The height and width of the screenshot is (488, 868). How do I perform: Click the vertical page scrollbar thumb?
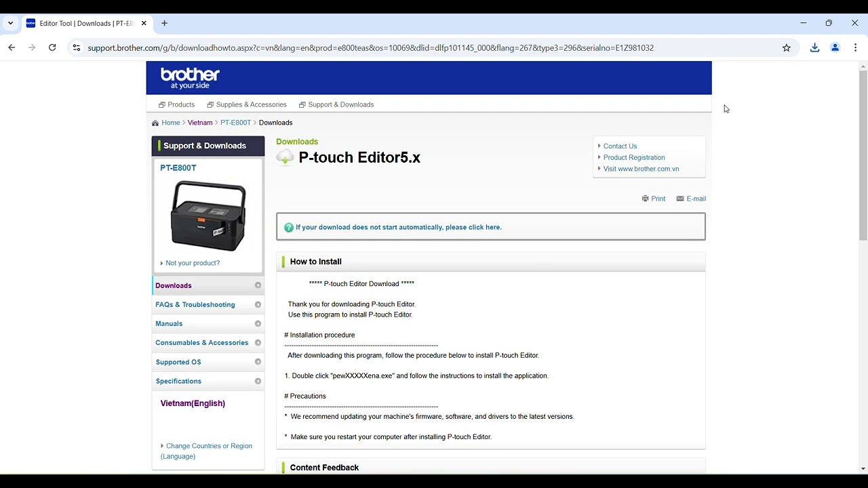coord(863,155)
